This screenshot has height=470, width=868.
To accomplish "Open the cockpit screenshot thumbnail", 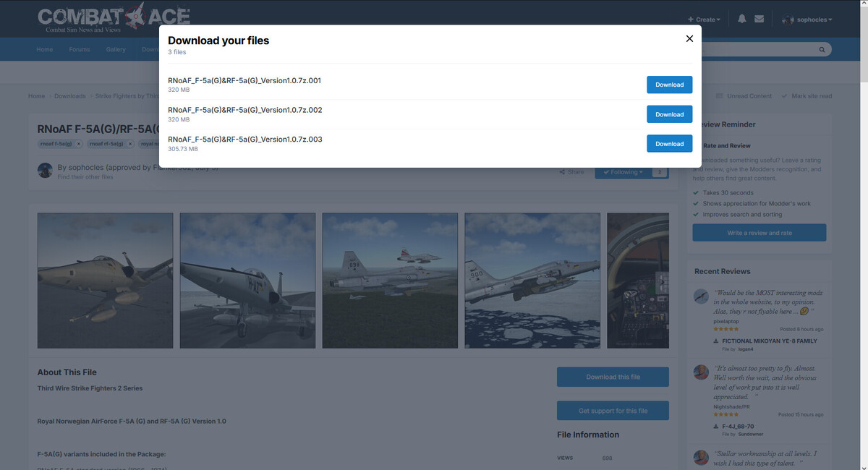I will 638,281.
